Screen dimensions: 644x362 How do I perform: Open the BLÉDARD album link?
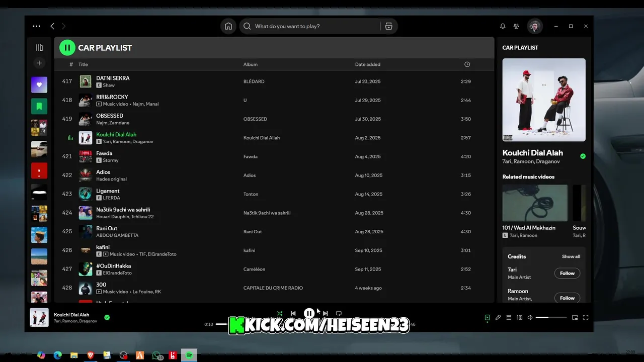(x=254, y=81)
